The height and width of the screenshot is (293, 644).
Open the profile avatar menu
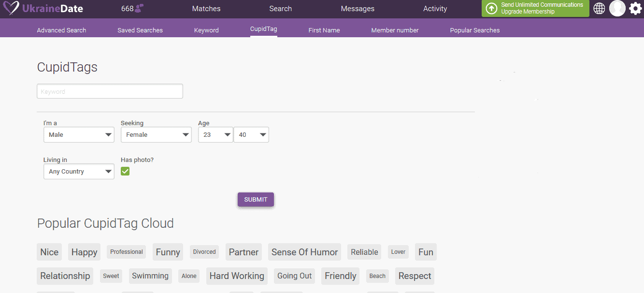coord(617,8)
